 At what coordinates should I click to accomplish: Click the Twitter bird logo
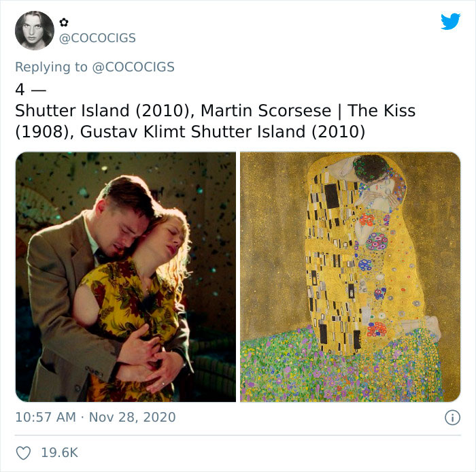(x=450, y=22)
